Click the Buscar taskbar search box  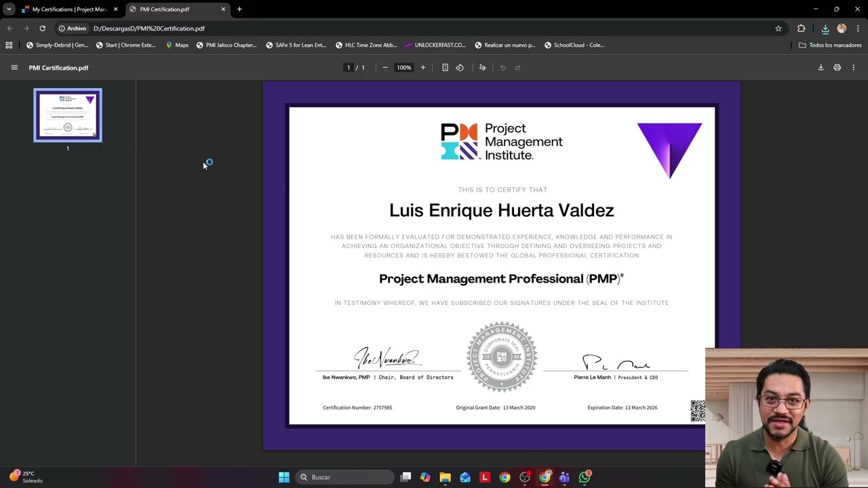(346, 477)
